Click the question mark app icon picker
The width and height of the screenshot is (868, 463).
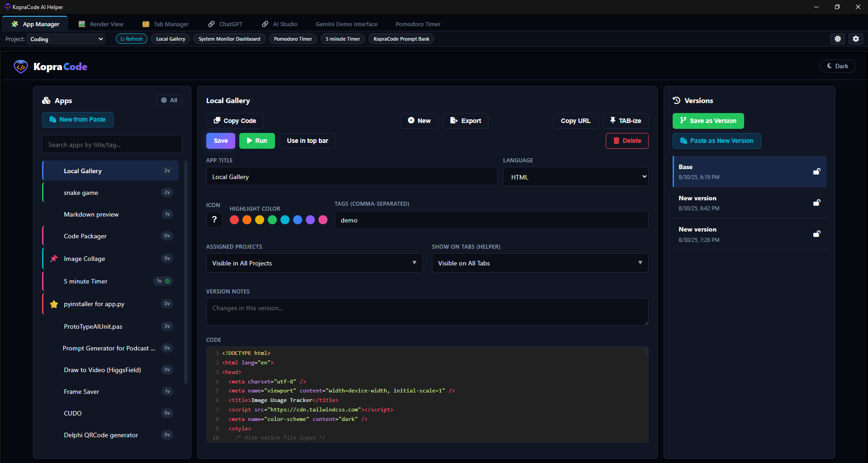pos(214,220)
